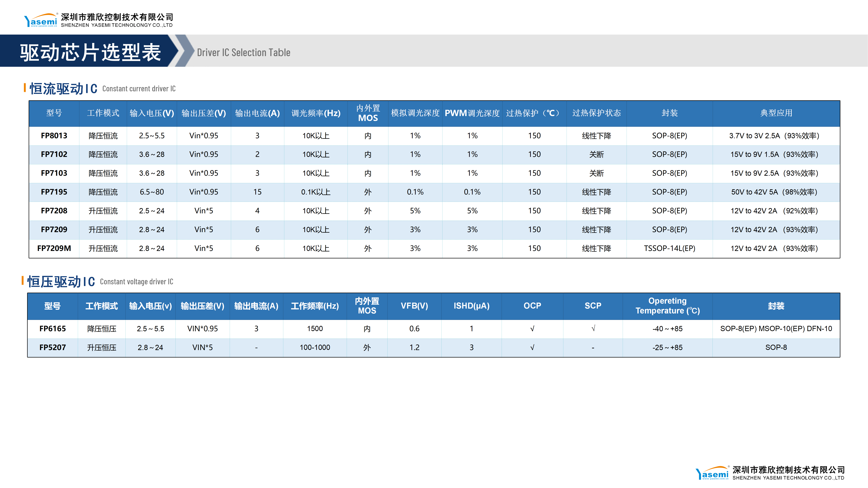Screen dimensions: 868x488
Task: Click the 典型应用 column header
Action: [776, 113]
